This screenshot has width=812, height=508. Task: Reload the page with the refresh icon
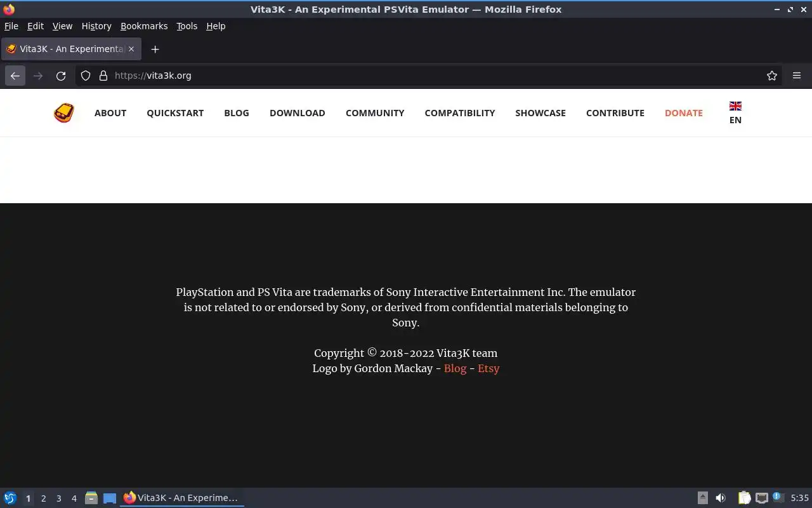[x=61, y=76]
